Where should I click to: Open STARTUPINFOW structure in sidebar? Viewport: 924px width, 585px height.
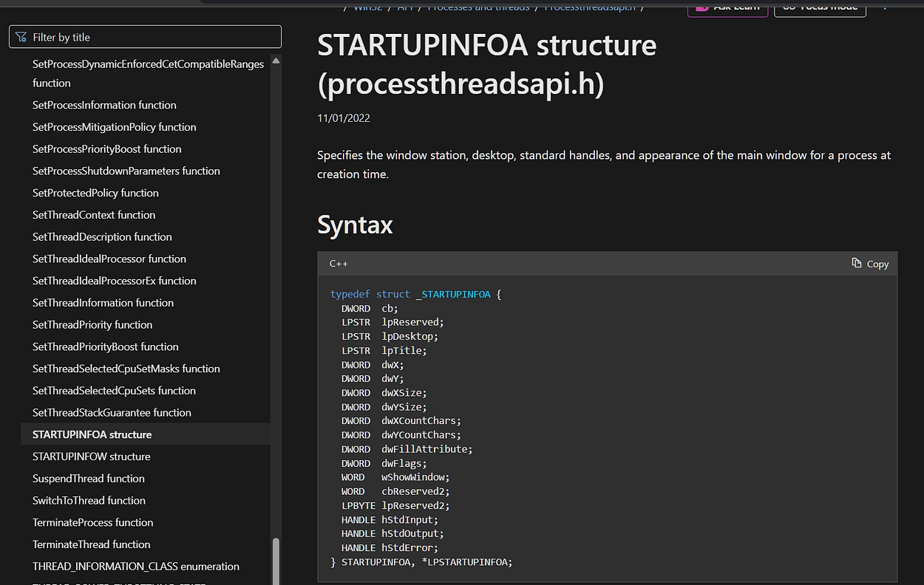92,456
